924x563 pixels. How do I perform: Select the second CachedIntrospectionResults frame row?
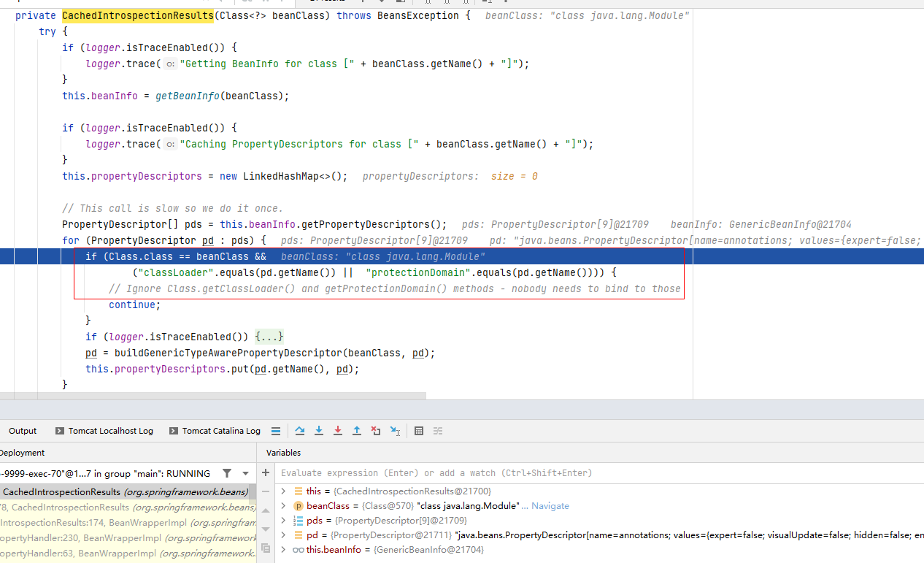(128, 507)
